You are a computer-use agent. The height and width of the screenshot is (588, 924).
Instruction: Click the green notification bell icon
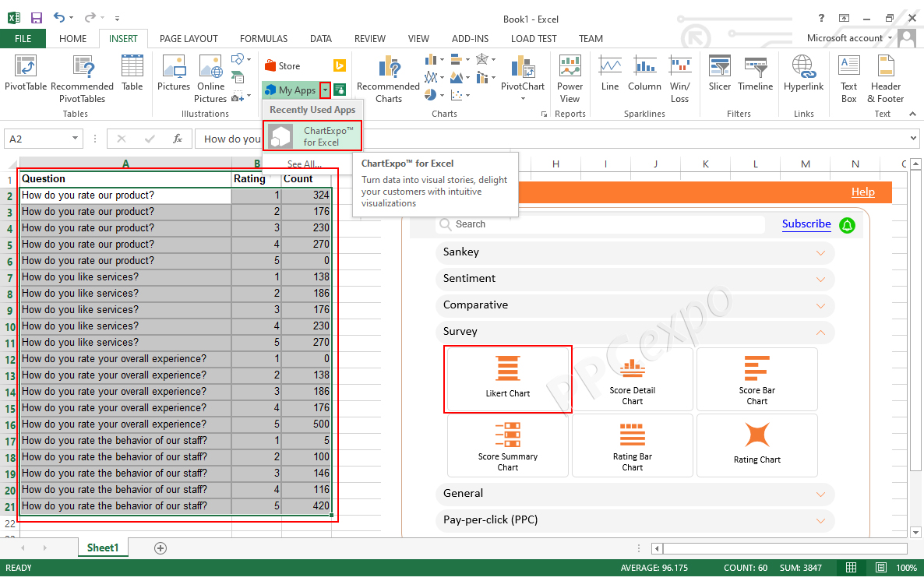[x=847, y=225]
